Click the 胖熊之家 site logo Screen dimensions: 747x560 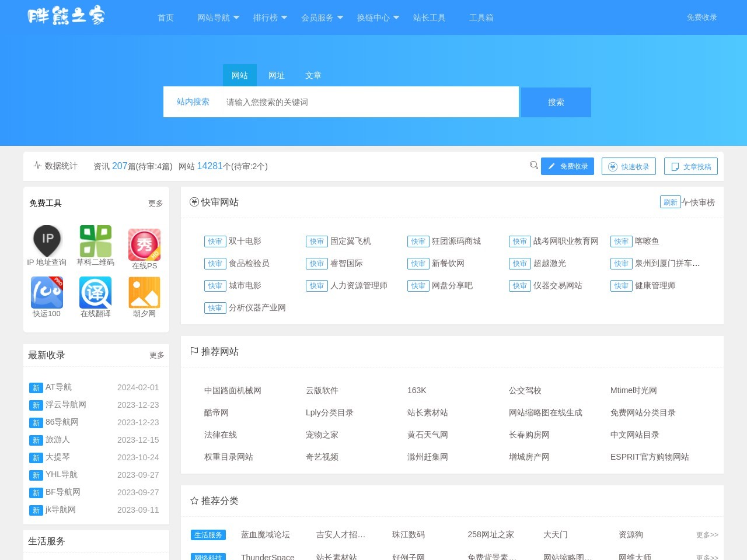point(66,16)
